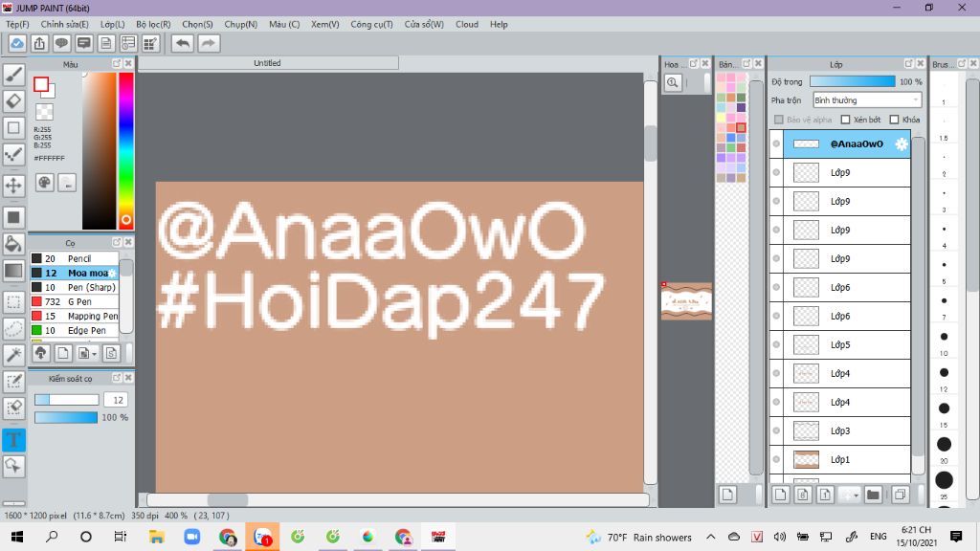980x551 pixels.
Task: Click the transparent color swatch
Action: click(x=44, y=113)
